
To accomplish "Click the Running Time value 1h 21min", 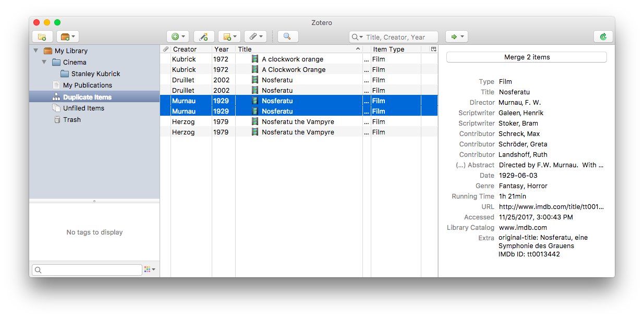I will (513, 196).
